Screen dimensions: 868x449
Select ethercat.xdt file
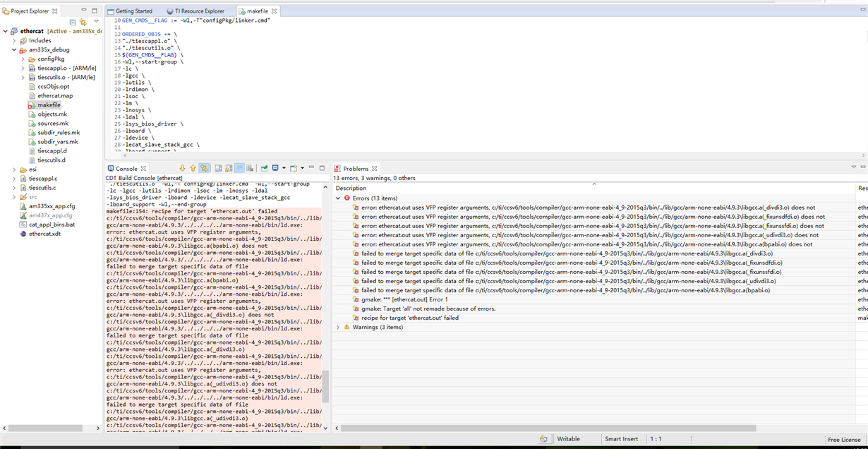point(44,234)
